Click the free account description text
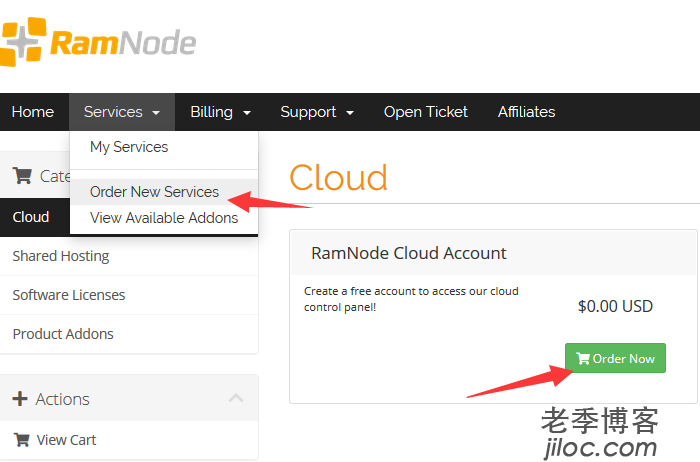Screen dimensions: 700x462 click(411, 299)
